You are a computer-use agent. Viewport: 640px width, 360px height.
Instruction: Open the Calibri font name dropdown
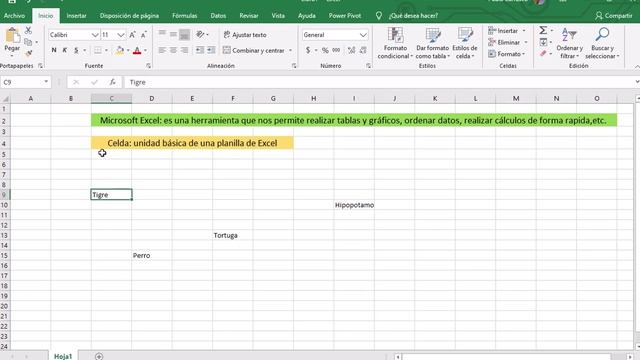pos(95,35)
